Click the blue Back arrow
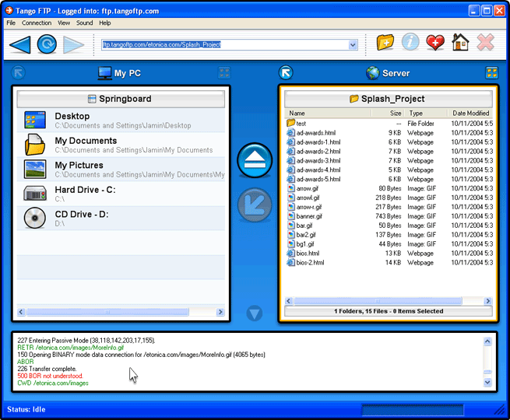 (x=20, y=44)
